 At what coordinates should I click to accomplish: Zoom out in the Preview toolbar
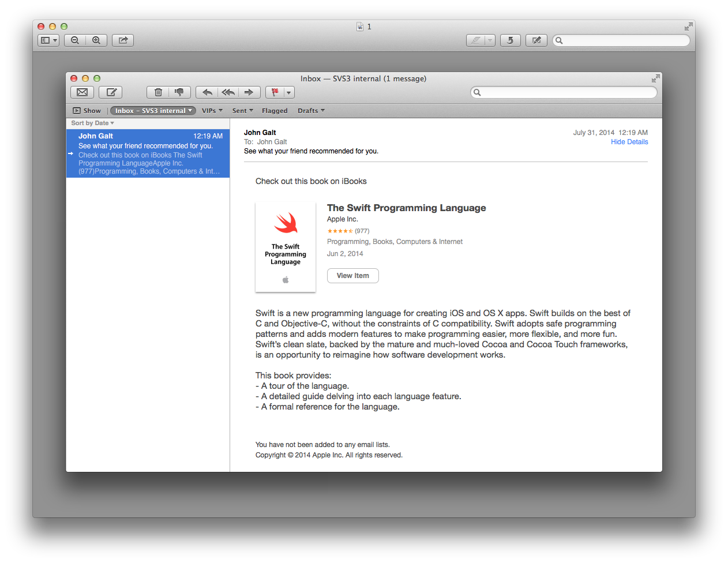pos(75,40)
